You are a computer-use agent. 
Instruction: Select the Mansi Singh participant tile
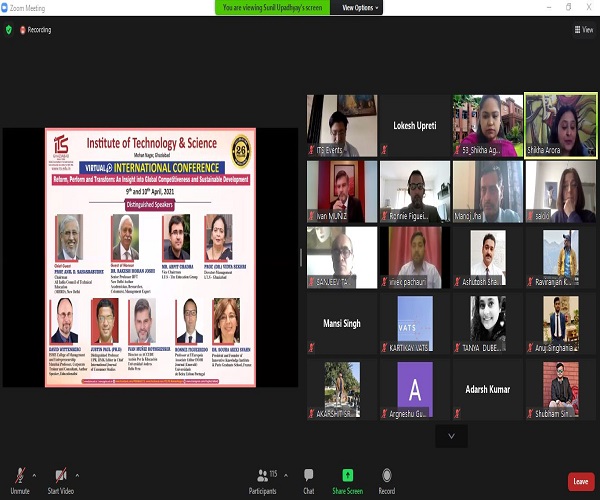click(x=342, y=324)
